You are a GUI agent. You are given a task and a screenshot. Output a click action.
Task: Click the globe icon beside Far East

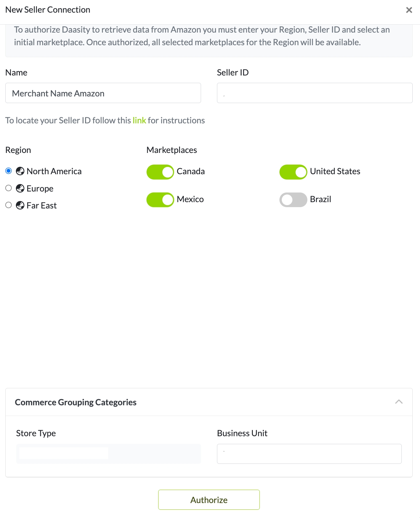point(20,205)
